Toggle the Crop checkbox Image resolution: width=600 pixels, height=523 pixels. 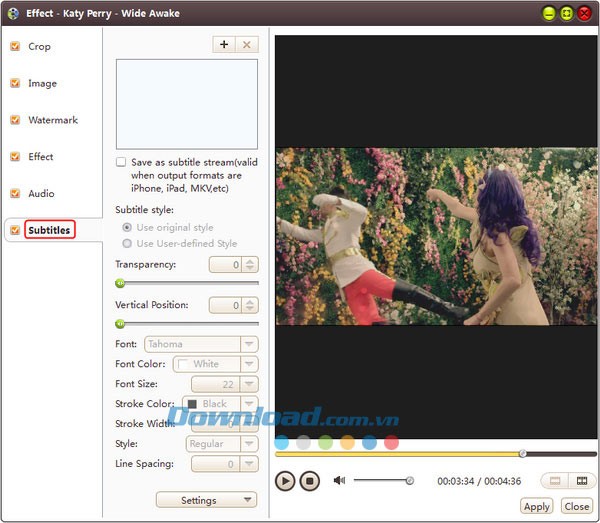point(15,46)
